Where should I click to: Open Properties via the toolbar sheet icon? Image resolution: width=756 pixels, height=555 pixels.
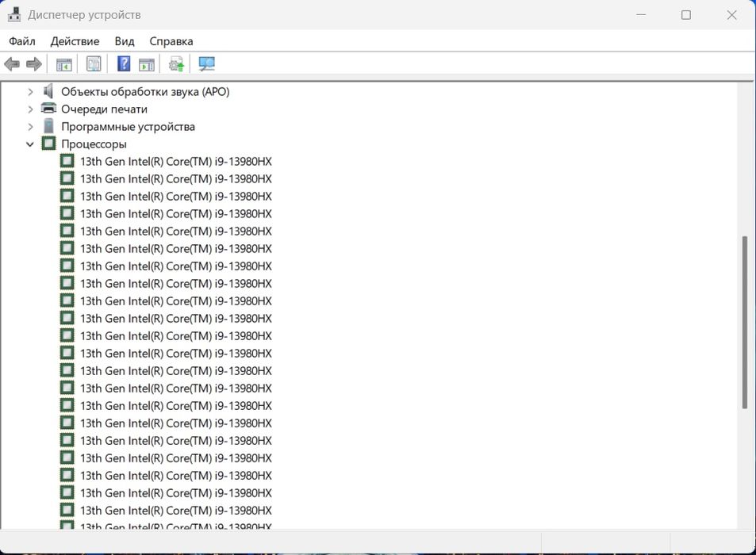click(x=94, y=63)
